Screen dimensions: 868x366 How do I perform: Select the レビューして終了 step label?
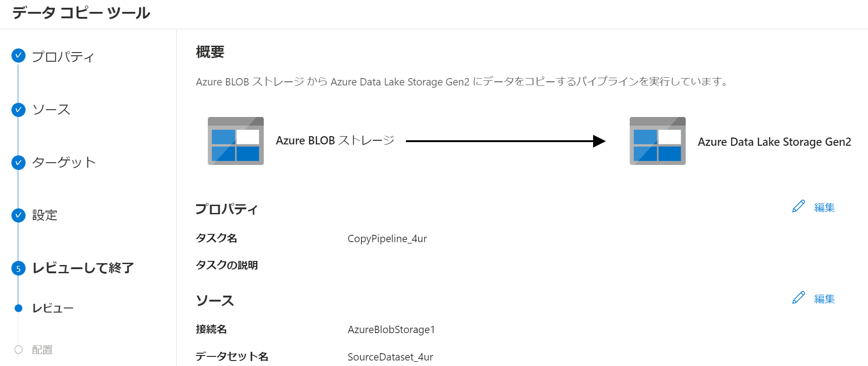pyautogui.click(x=83, y=268)
